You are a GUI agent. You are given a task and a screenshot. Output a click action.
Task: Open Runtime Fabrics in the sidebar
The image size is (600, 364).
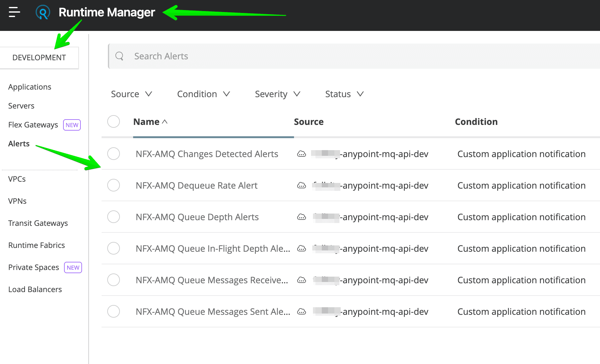click(37, 245)
